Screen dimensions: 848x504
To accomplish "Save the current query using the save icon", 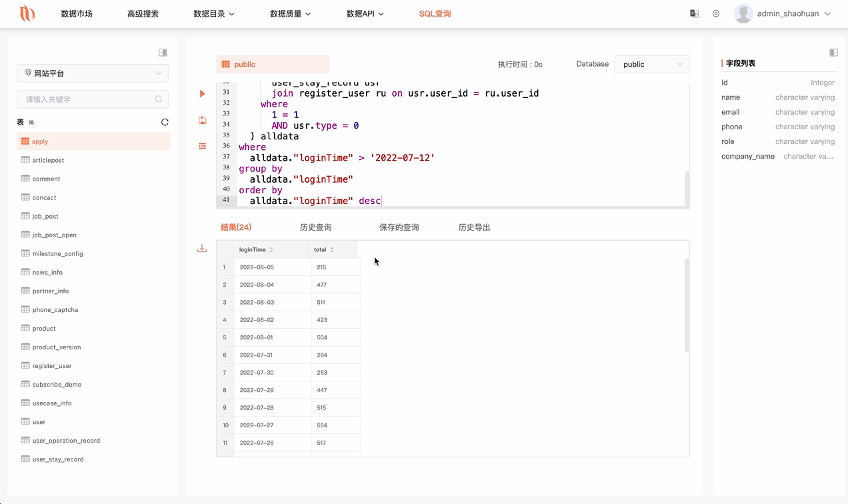I will (x=202, y=120).
